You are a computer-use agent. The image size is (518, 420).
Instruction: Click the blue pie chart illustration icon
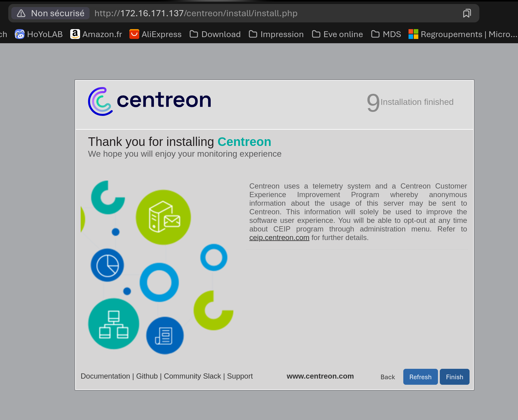(x=107, y=265)
